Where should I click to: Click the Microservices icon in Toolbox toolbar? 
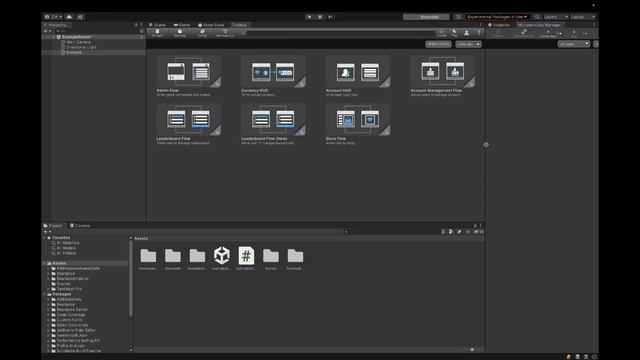[225, 33]
